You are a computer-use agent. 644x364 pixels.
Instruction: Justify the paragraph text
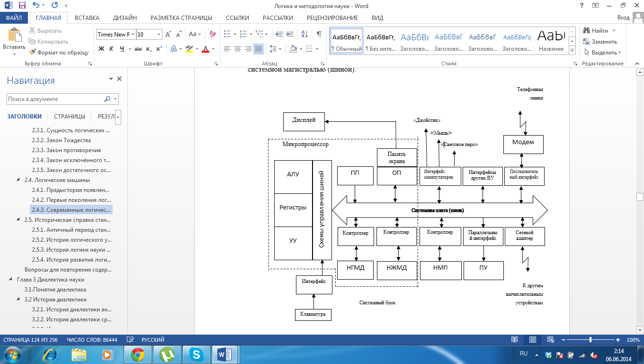coord(259,49)
